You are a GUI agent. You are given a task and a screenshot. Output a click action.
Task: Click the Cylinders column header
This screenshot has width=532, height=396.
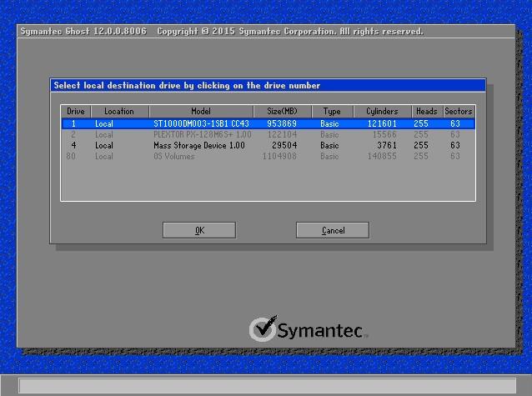point(383,112)
